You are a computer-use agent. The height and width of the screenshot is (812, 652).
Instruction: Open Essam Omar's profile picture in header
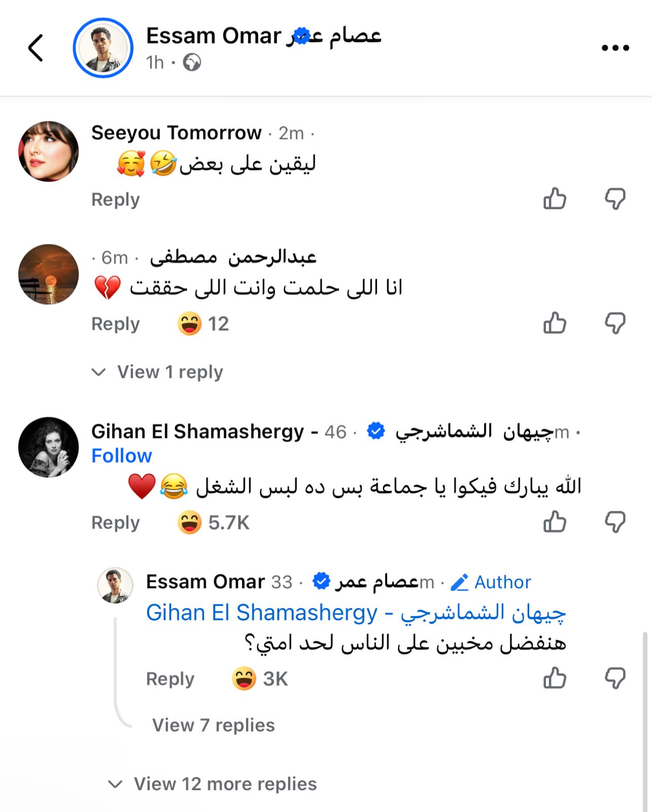(103, 48)
